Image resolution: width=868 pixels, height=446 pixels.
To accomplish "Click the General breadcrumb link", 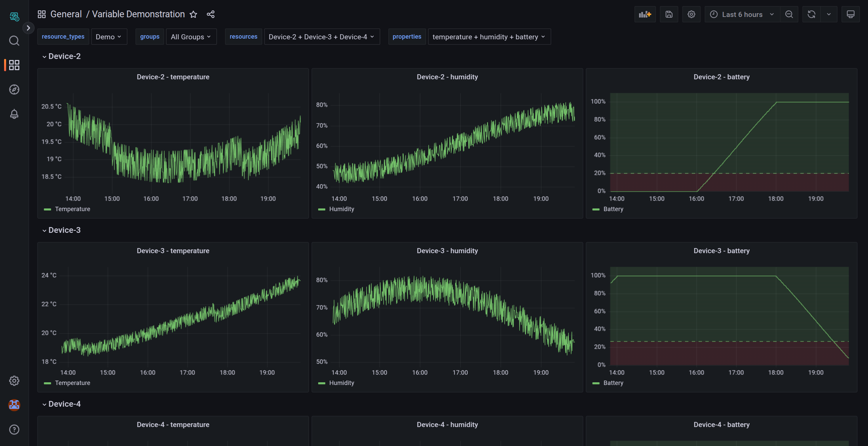I will click(66, 14).
